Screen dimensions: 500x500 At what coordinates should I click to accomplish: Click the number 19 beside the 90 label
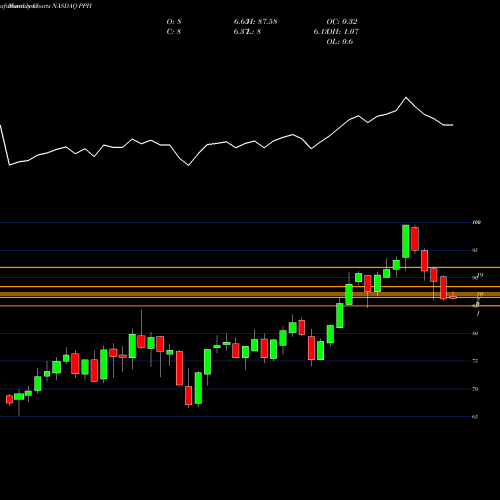[x=480, y=275]
